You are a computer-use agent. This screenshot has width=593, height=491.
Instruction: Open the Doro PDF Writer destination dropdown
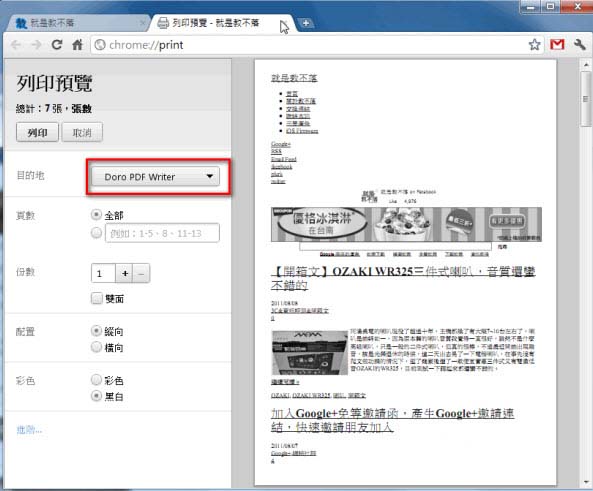(155, 177)
